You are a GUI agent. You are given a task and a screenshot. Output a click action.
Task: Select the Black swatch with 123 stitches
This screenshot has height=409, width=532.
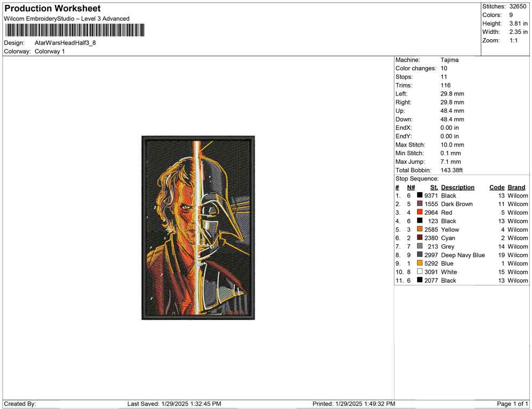coord(420,221)
